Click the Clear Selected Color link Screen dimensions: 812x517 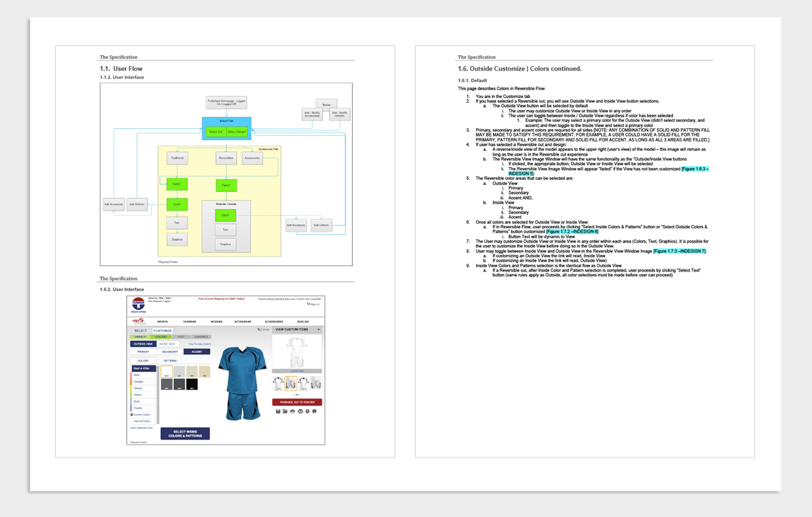coord(141,428)
